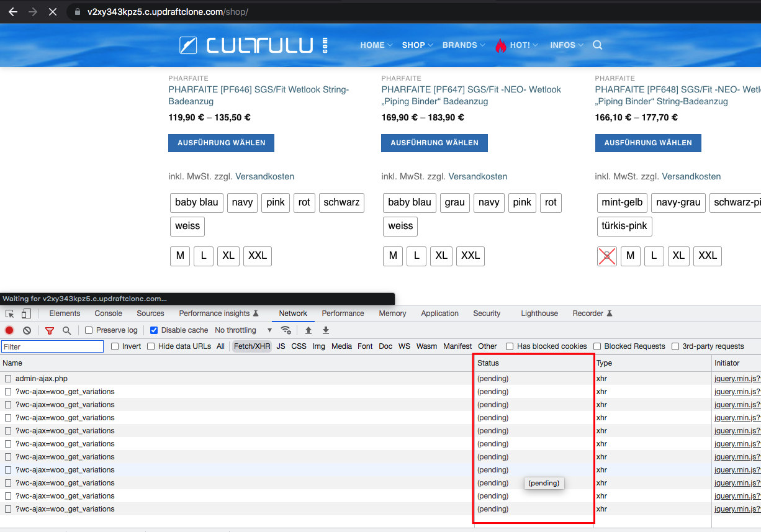Click the browser forward arrow
The width and height of the screenshot is (761, 532).
tap(33, 12)
